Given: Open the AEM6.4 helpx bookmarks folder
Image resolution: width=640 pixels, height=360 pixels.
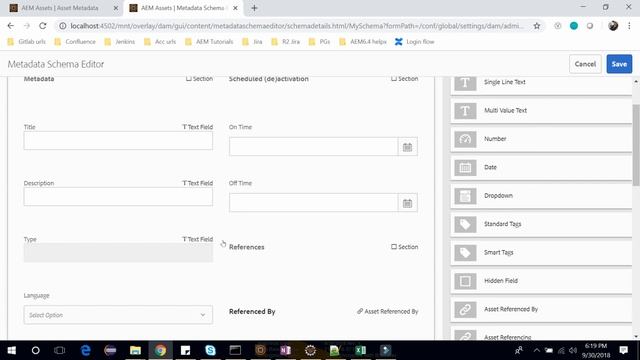Looking at the screenshot, I should point(363,42).
